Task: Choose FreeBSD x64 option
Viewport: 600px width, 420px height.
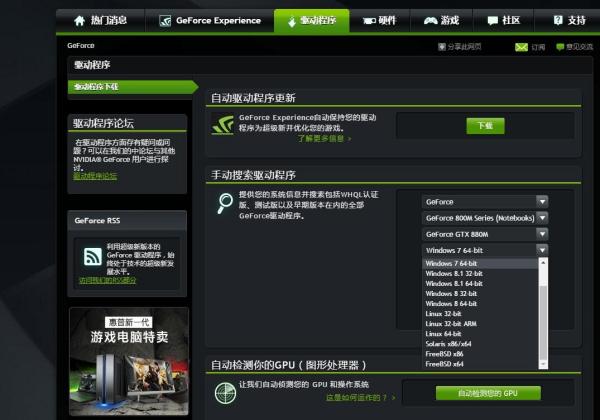Action: click(x=480, y=364)
